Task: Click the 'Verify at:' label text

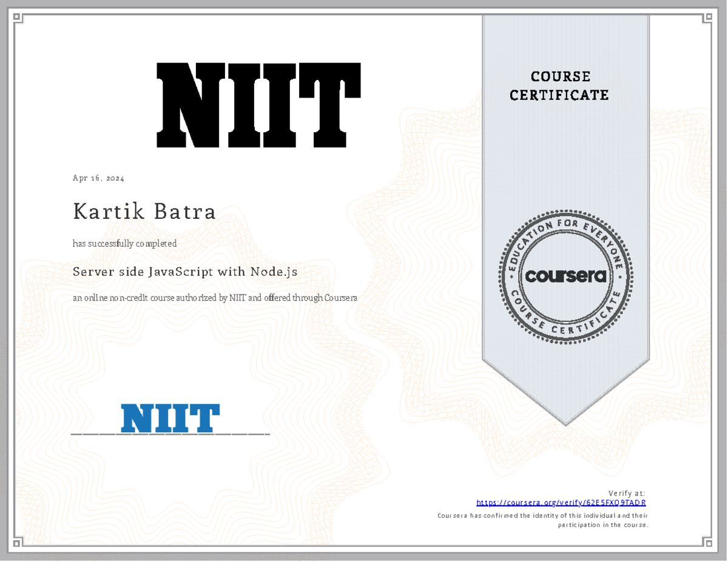Action: (x=628, y=492)
